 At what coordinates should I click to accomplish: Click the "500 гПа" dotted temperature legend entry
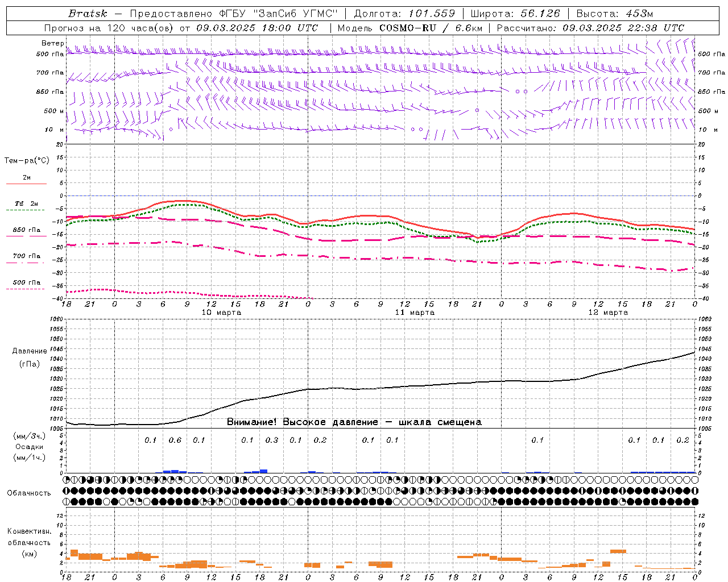pos(27,282)
